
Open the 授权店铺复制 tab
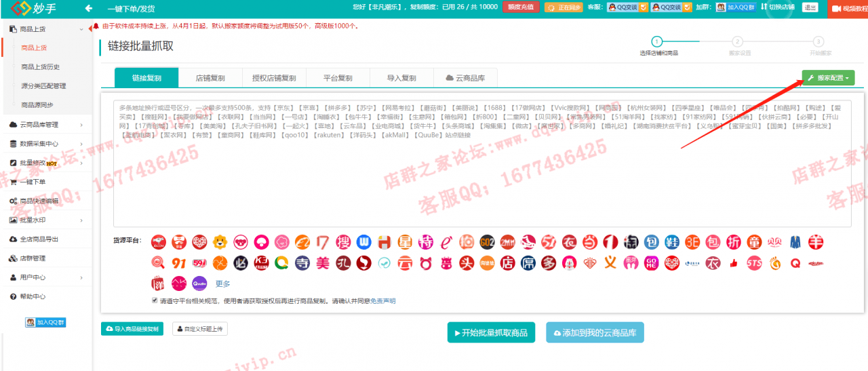(274, 78)
